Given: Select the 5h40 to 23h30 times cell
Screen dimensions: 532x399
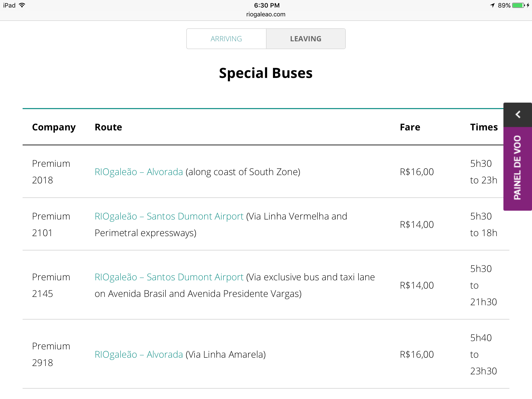Looking at the screenshot, I should pyautogui.click(x=484, y=355).
